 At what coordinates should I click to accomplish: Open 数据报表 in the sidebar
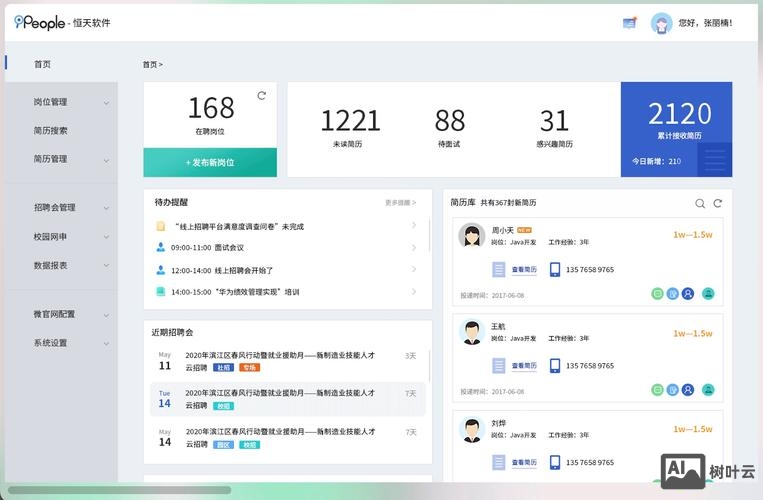coord(51,265)
